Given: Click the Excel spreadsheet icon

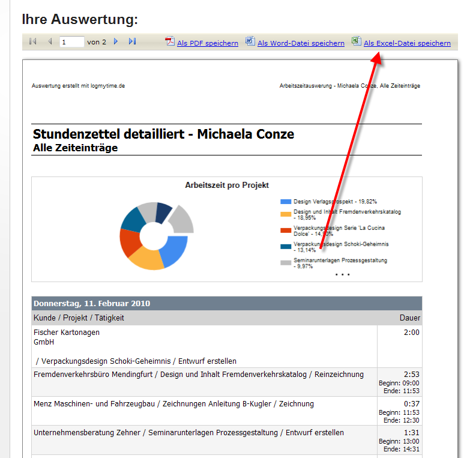Looking at the screenshot, I should click(x=357, y=41).
